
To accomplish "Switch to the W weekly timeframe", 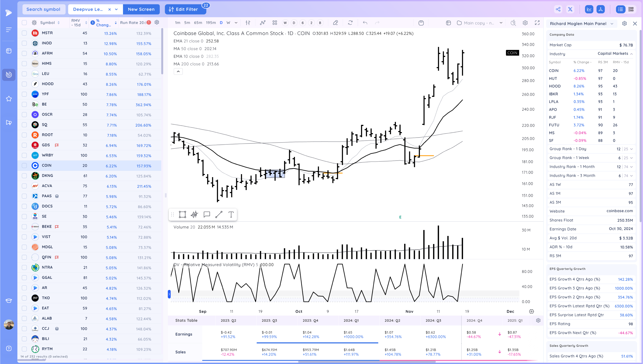I will pyautogui.click(x=228, y=23).
